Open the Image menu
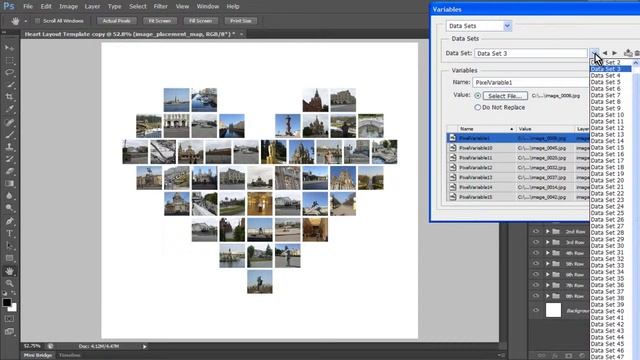Image resolution: width=640 pixels, height=360 pixels. point(68,7)
